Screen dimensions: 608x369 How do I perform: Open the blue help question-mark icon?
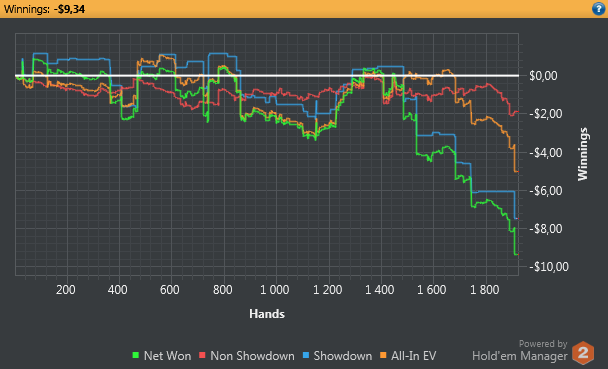(x=599, y=9)
